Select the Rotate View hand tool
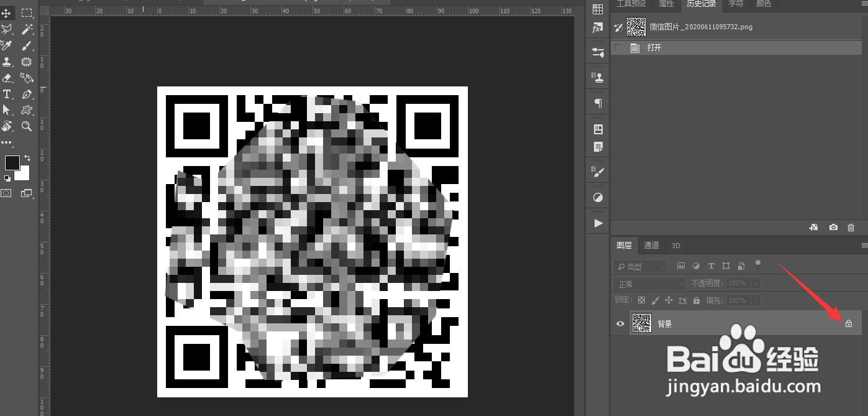 coord(7,126)
